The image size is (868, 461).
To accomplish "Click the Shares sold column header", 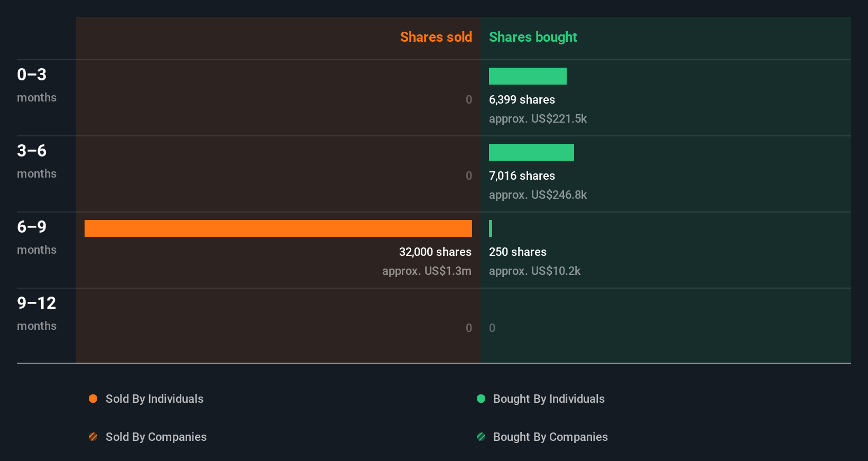I will coord(436,37).
